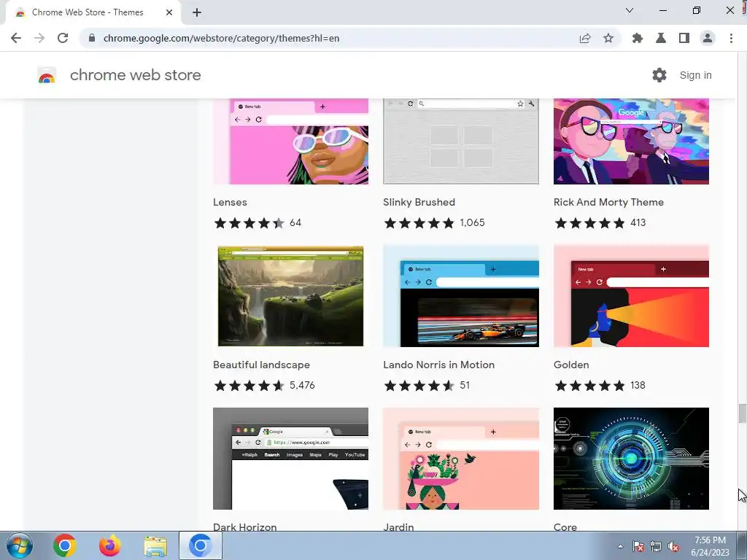The width and height of the screenshot is (747, 560).
Task: Open Action Center flag icon
Action: (x=638, y=546)
